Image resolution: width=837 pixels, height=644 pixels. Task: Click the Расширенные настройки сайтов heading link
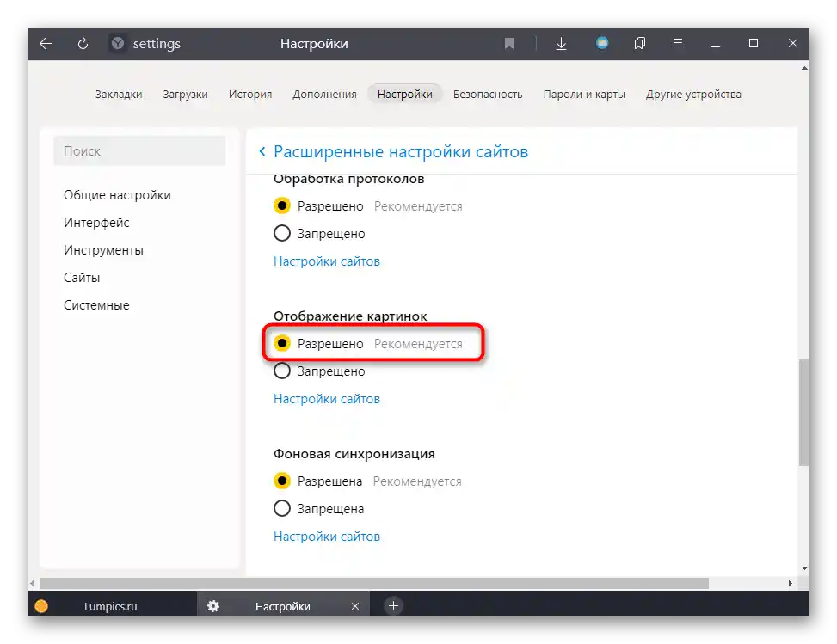pos(401,151)
